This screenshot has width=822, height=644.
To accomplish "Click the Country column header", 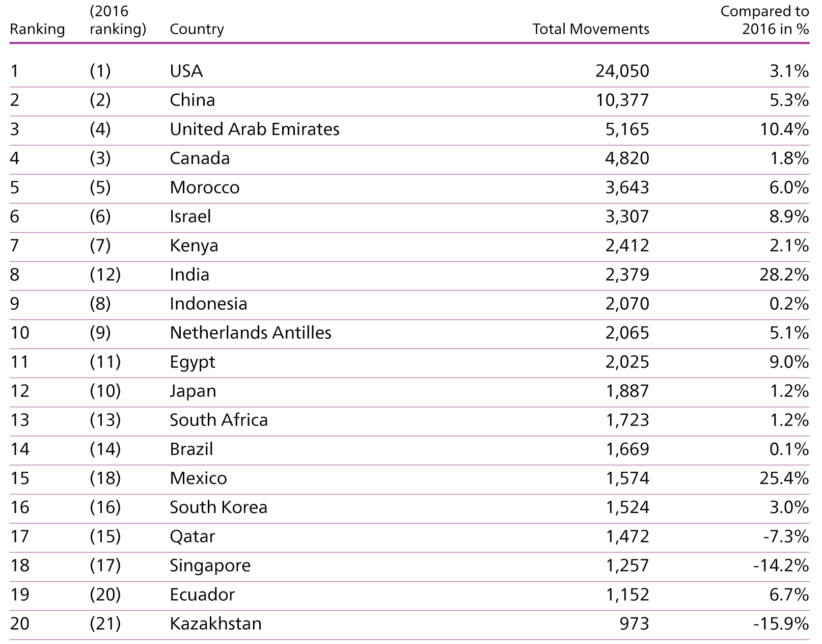I will coord(197,30).
